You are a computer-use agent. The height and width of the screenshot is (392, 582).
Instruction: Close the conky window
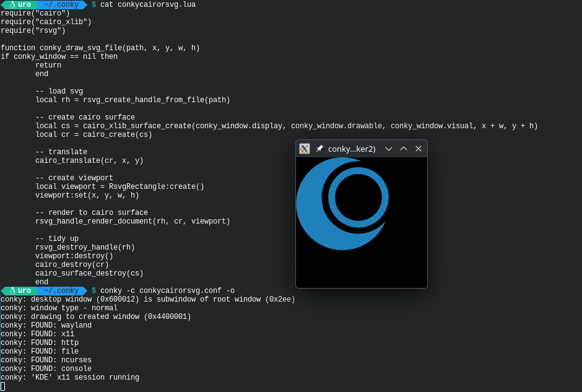pyautogui.click(x=419, y=149)
